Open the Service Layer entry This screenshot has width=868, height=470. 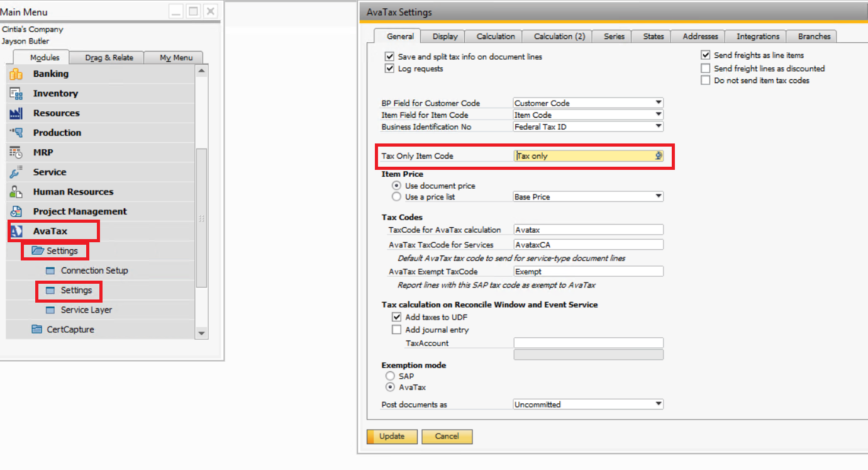(86, 310)
